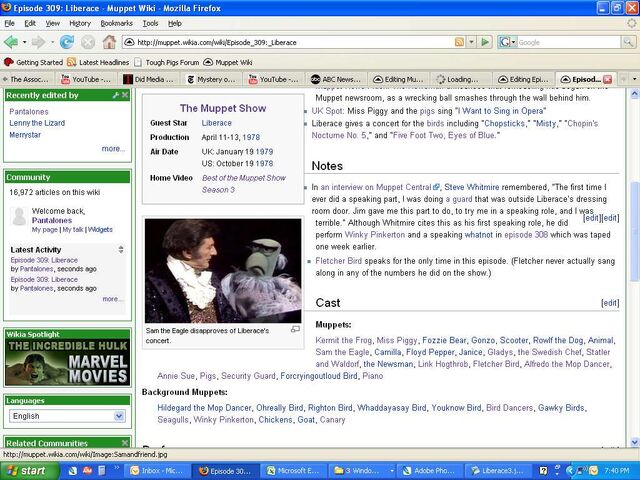640x480 pixels.
Task: Switch to Microsoft Excel in the taskbar
Action: 293,471
